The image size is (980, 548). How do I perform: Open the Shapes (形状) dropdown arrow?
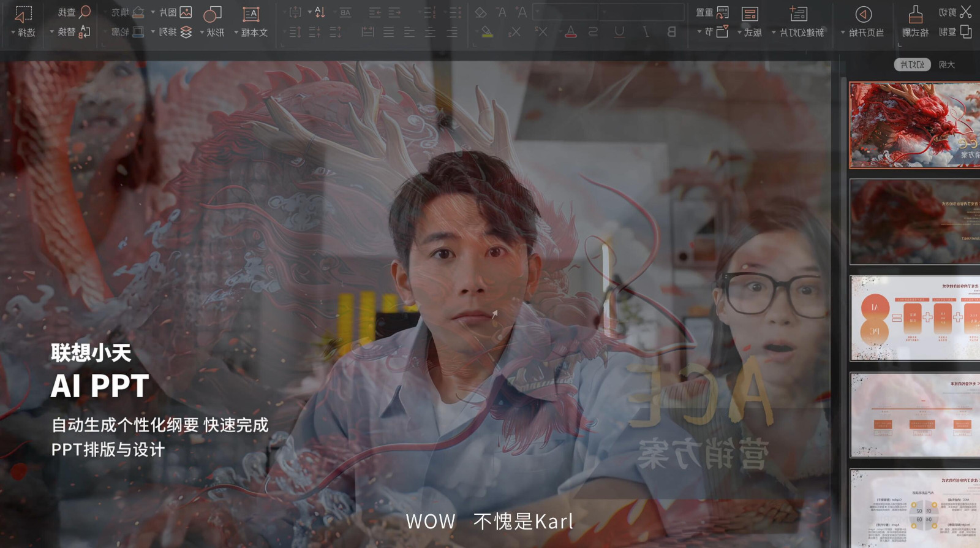(x=202, y=32)
